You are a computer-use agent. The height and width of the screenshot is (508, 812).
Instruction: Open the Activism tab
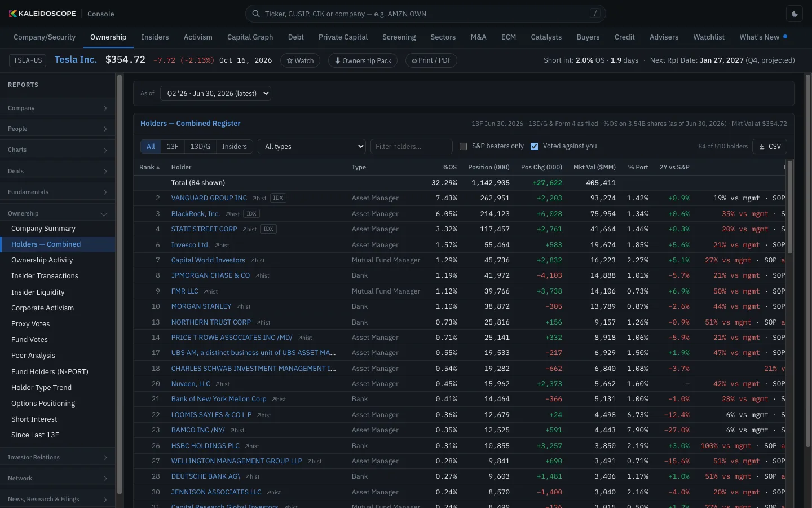198,37
